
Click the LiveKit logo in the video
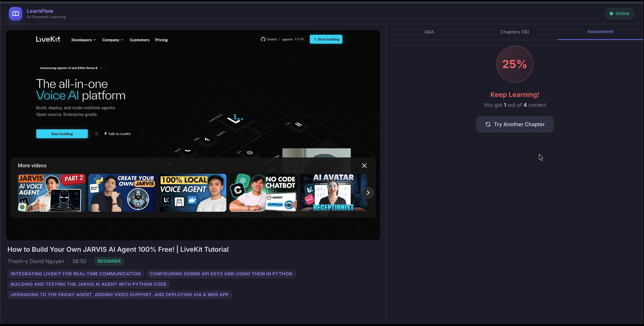click(x=48, y=39)
